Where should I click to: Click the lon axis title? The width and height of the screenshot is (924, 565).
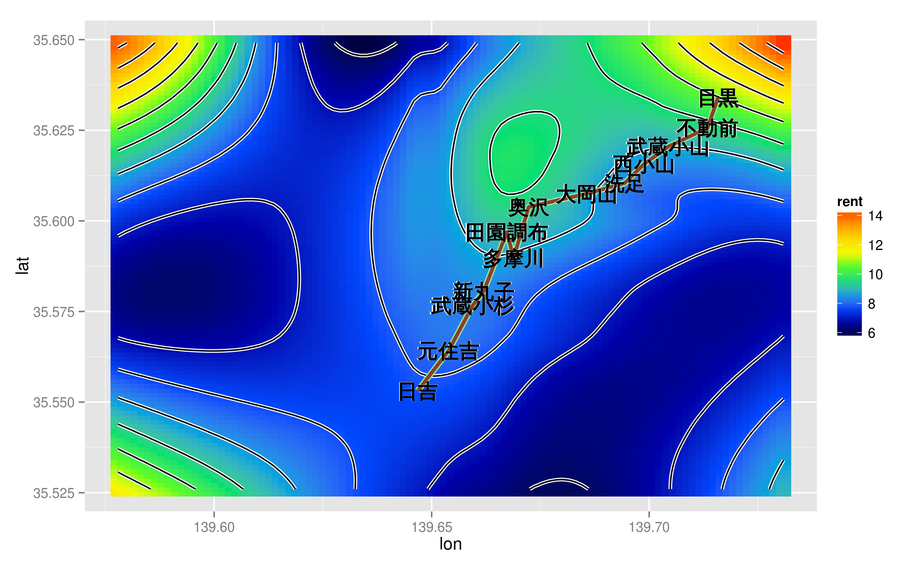point(450,544)
